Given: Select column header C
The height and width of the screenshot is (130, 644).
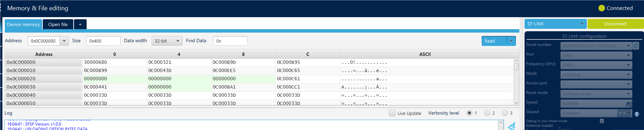Looking at the screenshot, I should coord(307,54).
